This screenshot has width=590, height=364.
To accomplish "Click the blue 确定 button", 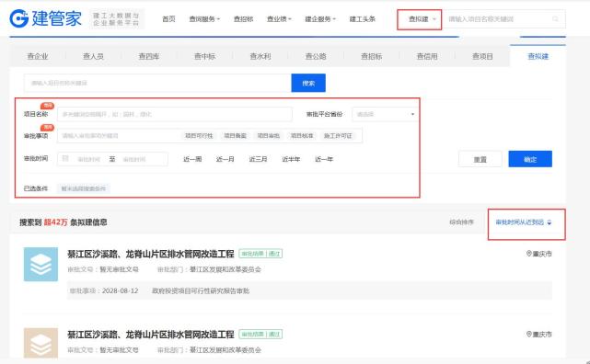I will click(x=530, y=159).
